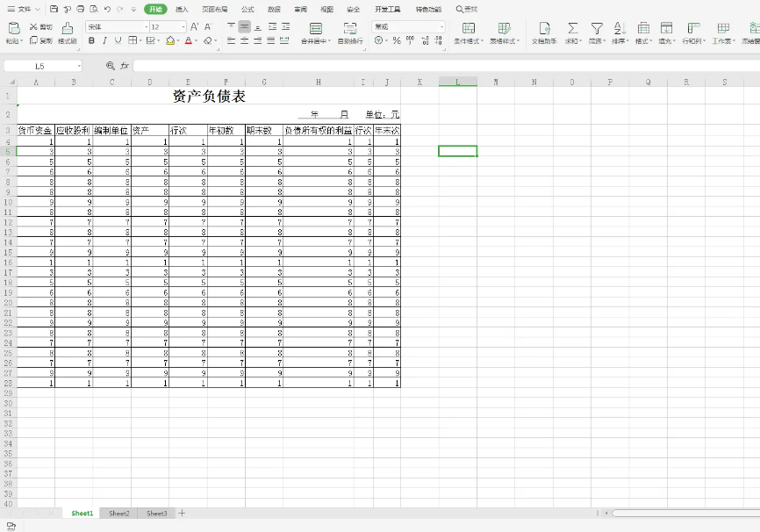Click the Filter (筛选) funnel icon
Screen dimensions: 760x532
(597, 28)
